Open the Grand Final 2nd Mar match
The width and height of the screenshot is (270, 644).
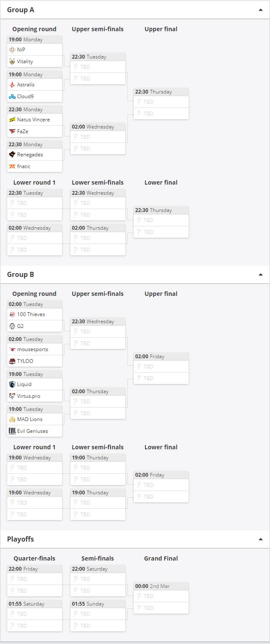161,586
